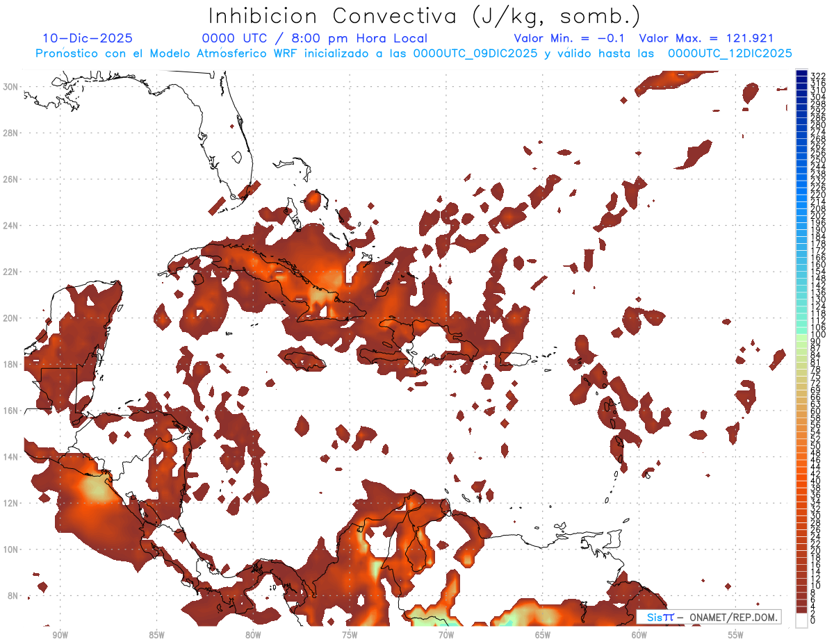Click the "90W" longitude label
This screenshot has height=644, width=834.
(x=60, y=635)
